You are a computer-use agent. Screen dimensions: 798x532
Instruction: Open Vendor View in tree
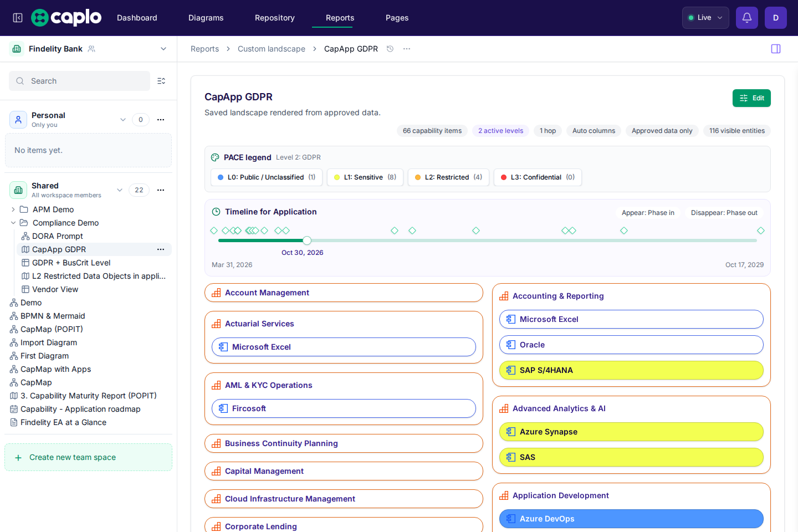click(55, 289)
